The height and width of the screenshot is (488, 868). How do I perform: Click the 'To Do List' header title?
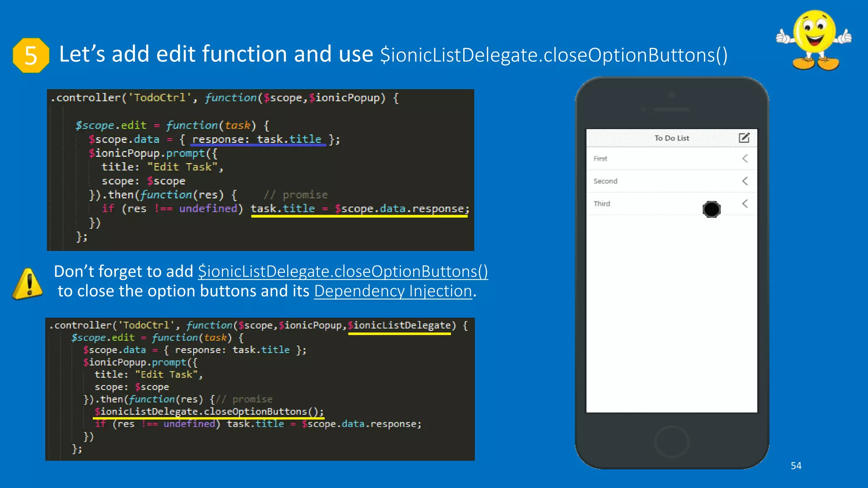[x=671, y=138]
